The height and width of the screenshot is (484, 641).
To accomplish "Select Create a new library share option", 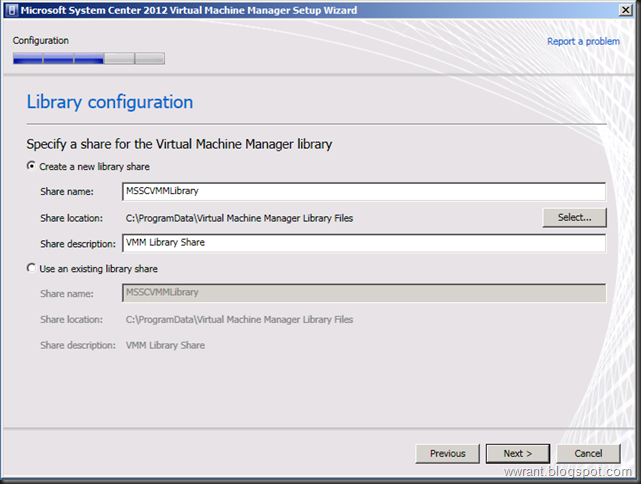I will [x=31, y=166].
